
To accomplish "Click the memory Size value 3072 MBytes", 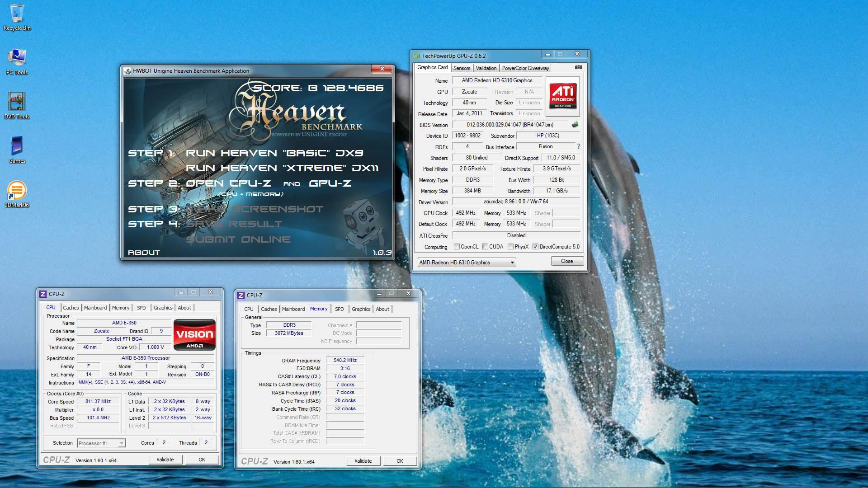I will [289, 333].
